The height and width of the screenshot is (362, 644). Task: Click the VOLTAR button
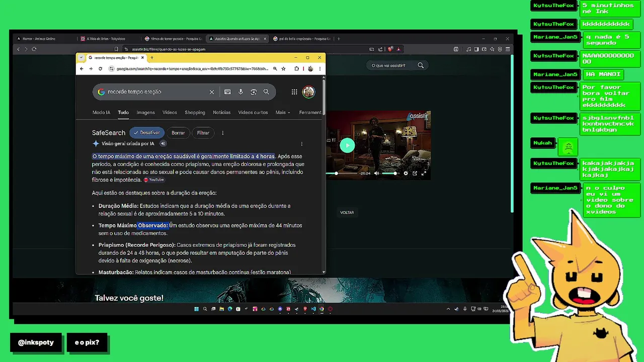pos(347,213)
